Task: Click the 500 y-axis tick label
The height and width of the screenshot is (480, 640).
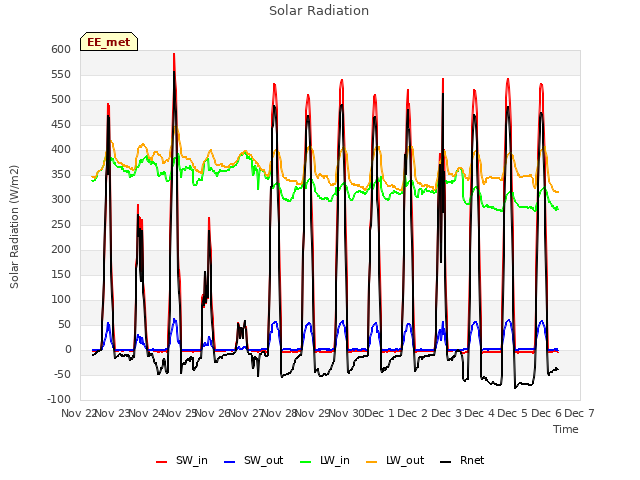Action: click(61, 100)
